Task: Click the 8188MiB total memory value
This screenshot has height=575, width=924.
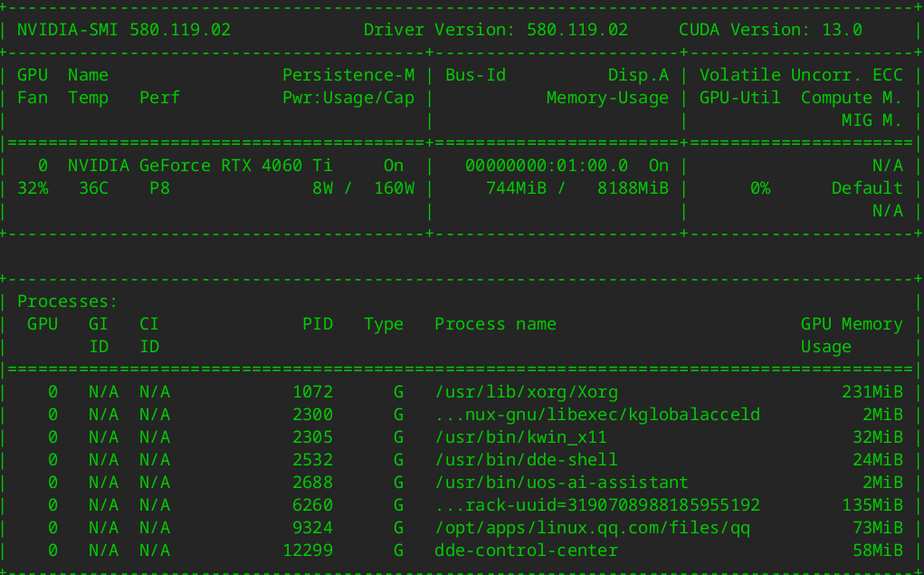Action: [x=633, y=188]
